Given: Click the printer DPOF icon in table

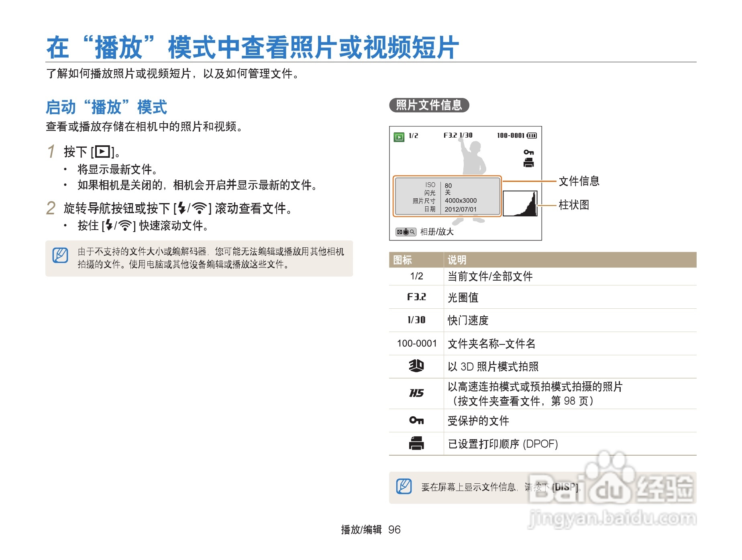Looking at the screenshot, I should click(x=416, y=443).
